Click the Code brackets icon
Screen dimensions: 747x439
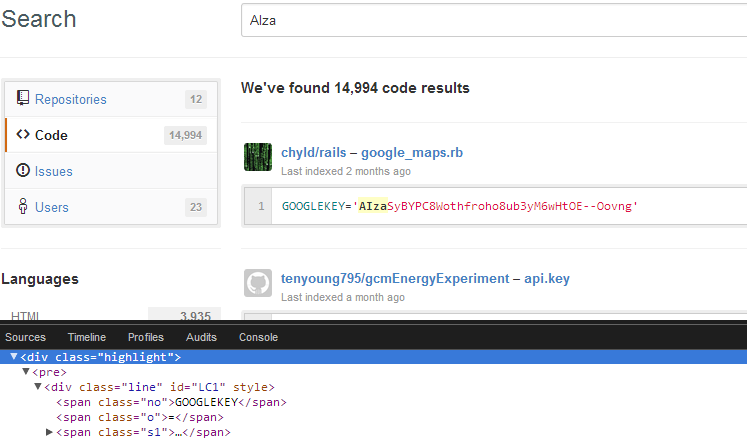(x=23, y=135)
